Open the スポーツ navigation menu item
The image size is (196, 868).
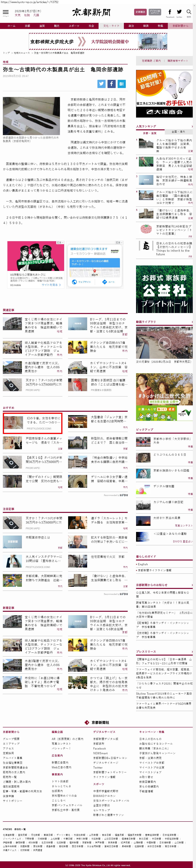coord(74,26)
